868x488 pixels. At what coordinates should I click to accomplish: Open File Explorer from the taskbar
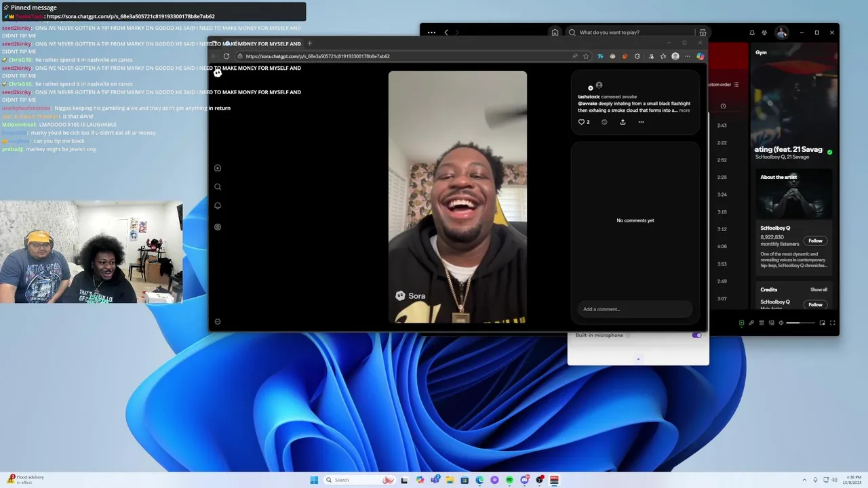pos(450,480)
